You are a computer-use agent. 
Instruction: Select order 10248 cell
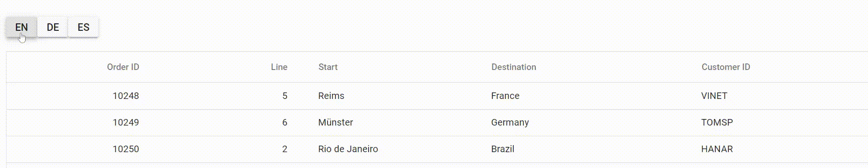coord(126,96)
